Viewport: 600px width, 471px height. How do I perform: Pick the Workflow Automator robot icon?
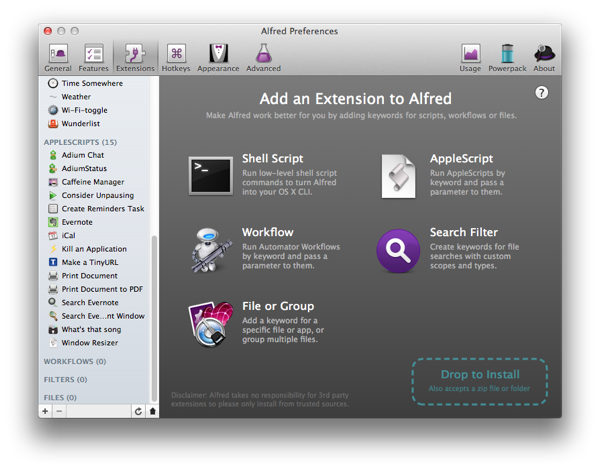pos(211,250)
